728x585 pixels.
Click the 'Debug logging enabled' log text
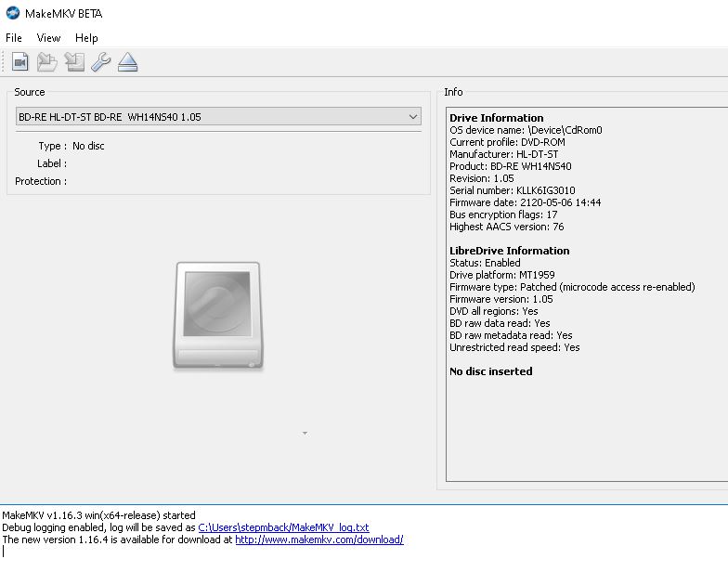click(x=98, y=527)
